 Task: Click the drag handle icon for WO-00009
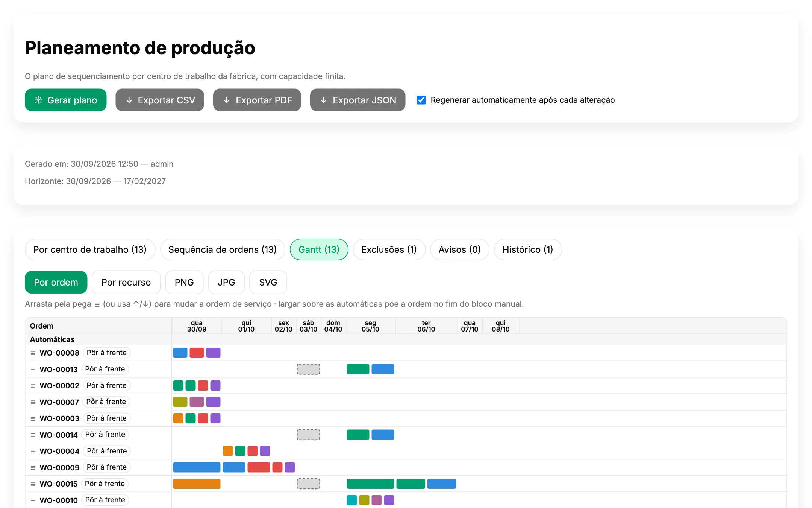click(33, 468)
